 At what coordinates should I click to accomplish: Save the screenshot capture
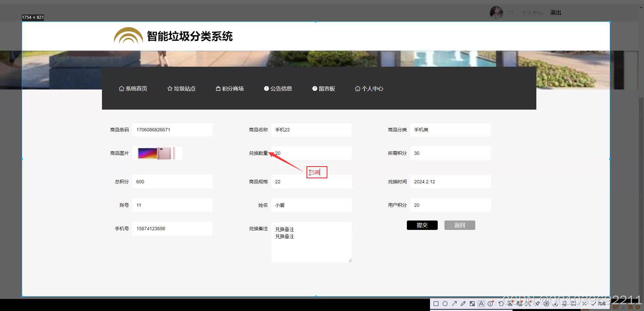555,303
